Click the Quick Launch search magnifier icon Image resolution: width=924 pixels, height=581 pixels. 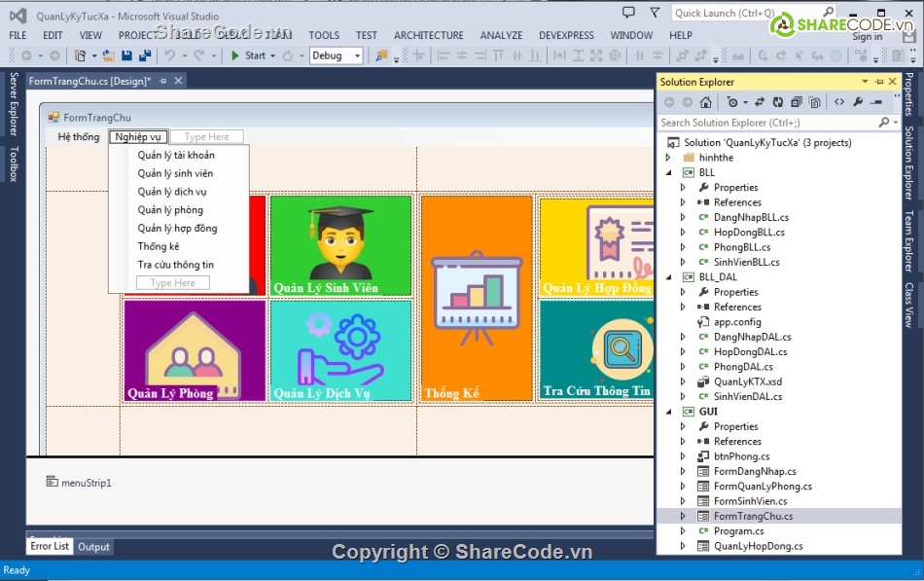(828, 13)
